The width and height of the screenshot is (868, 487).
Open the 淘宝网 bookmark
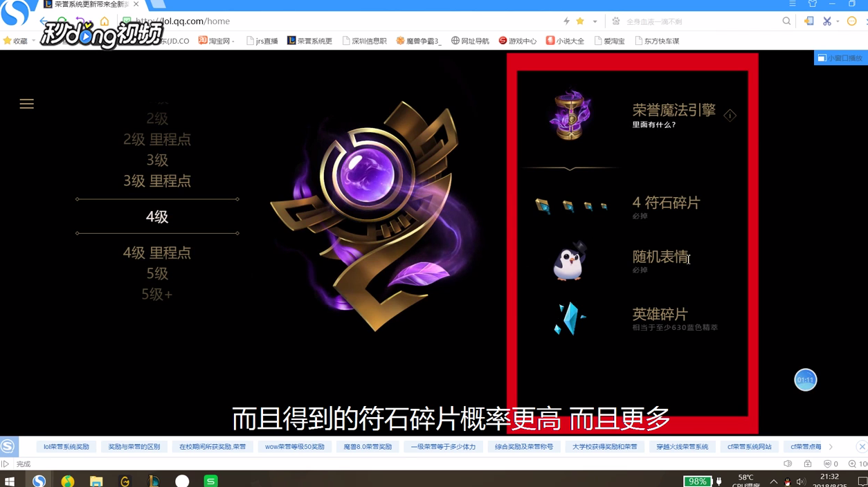click(216, 41)
